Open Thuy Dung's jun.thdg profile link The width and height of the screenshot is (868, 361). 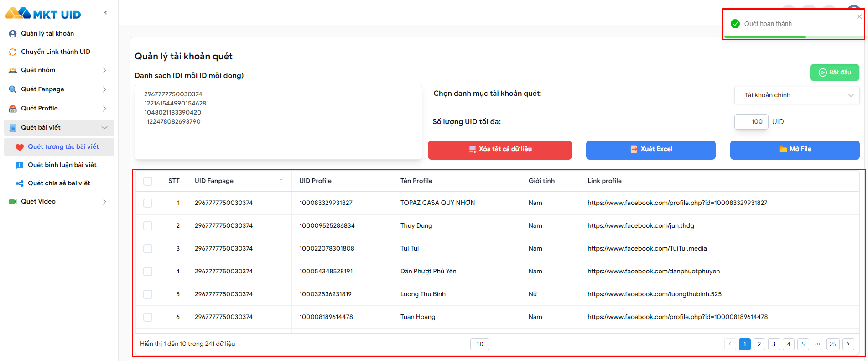[x=641, y=226]
